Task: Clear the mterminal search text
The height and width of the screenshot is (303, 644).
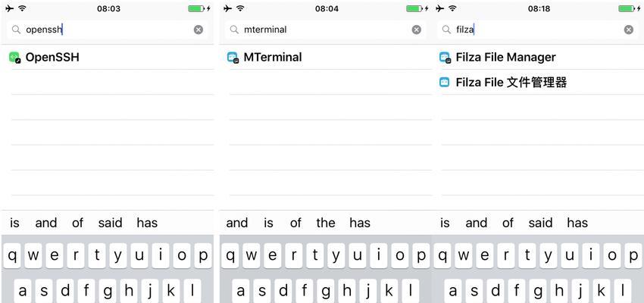Action: click(x=417, y=30)
